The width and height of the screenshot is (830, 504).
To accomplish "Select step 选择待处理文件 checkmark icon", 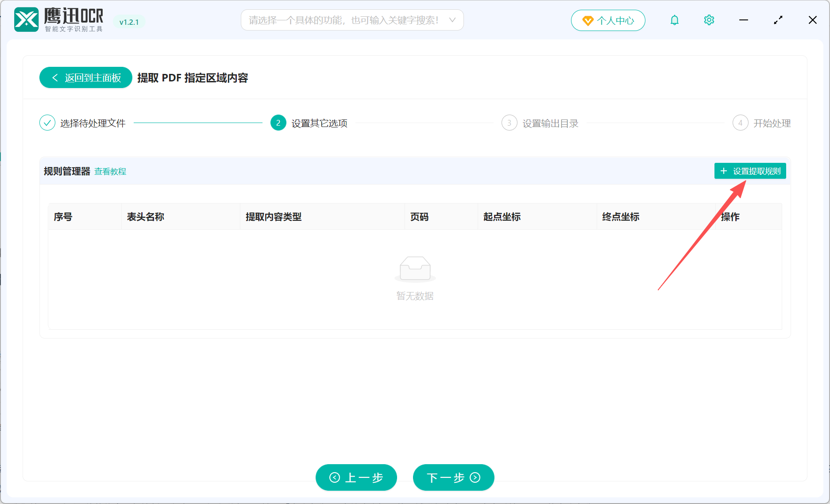I will point(47,123).
